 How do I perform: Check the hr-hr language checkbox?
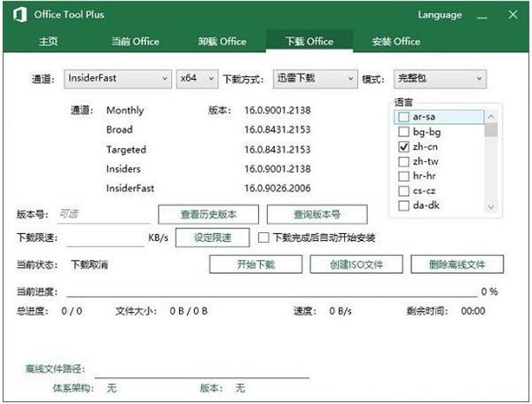coord(403,176)
